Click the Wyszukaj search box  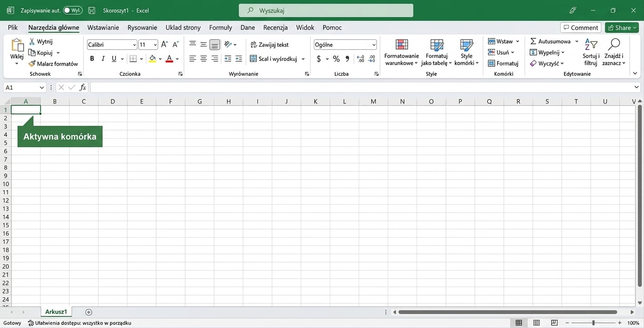(326, 10)
